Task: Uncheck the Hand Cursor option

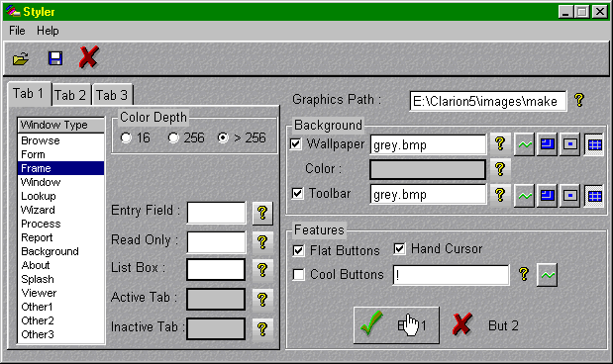Action: 399,249
